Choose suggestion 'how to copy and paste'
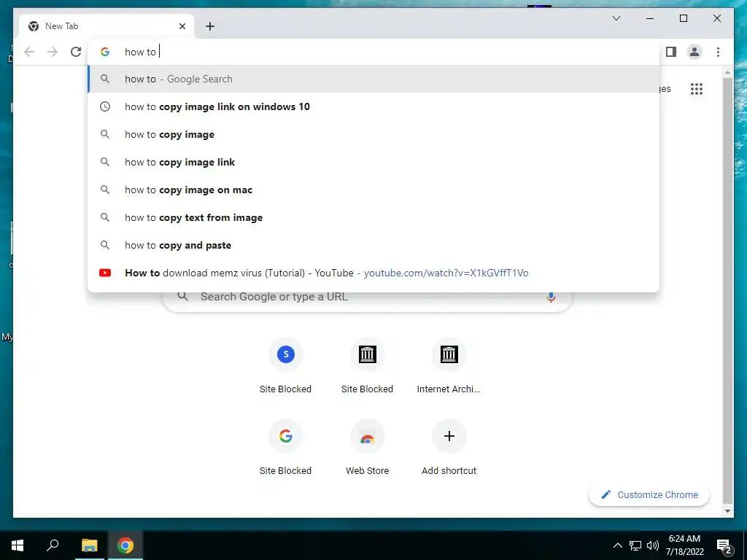747x560 pixels. coord(374,245)
